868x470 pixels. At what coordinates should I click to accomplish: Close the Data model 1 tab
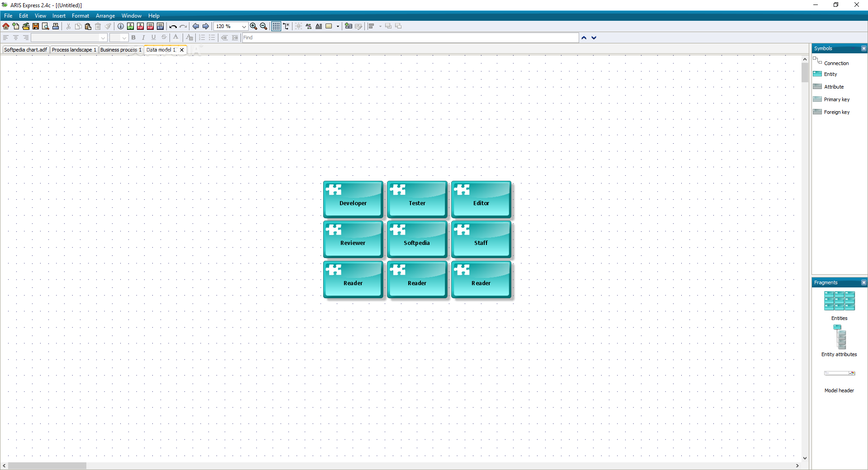(x=182, y=50)
